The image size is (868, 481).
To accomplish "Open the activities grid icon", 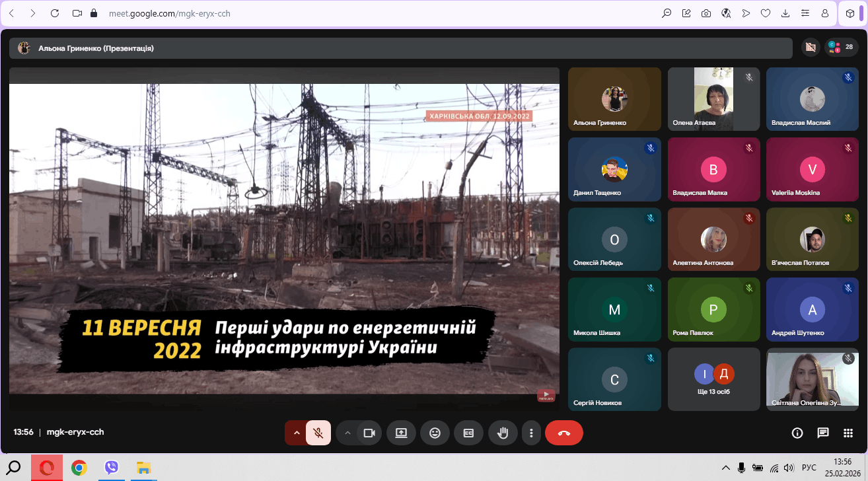I will (x=848, y=433).
